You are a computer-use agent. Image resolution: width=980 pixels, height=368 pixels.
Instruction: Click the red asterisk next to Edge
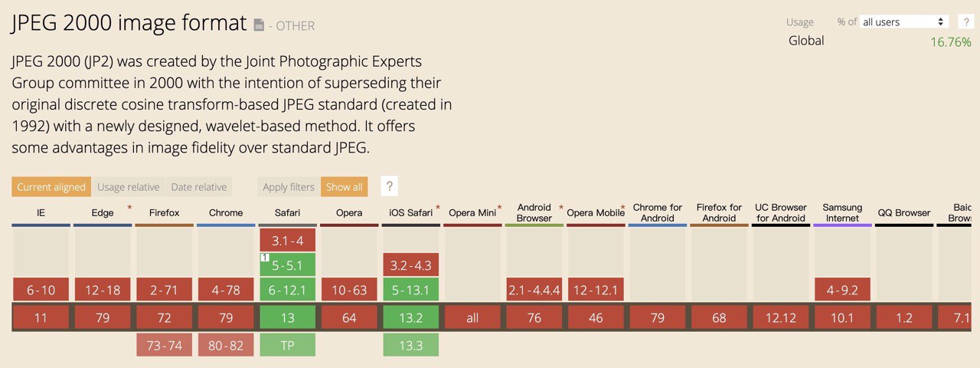coord(129,208)
